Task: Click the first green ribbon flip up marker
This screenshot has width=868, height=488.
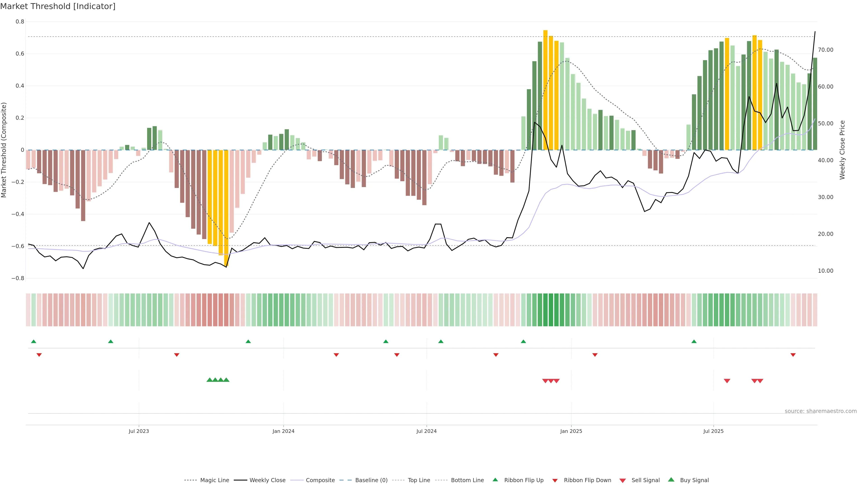Action: coord(34,342)
